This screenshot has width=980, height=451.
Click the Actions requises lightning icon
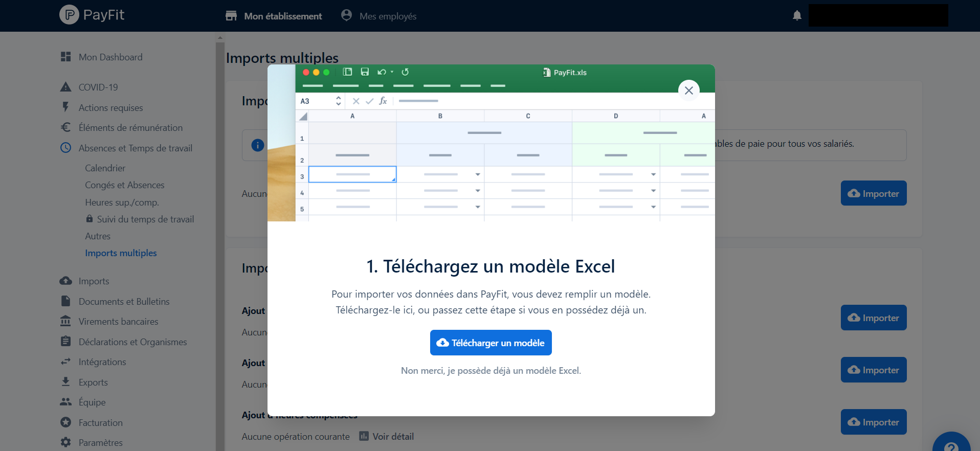click(x=65, y=107)
